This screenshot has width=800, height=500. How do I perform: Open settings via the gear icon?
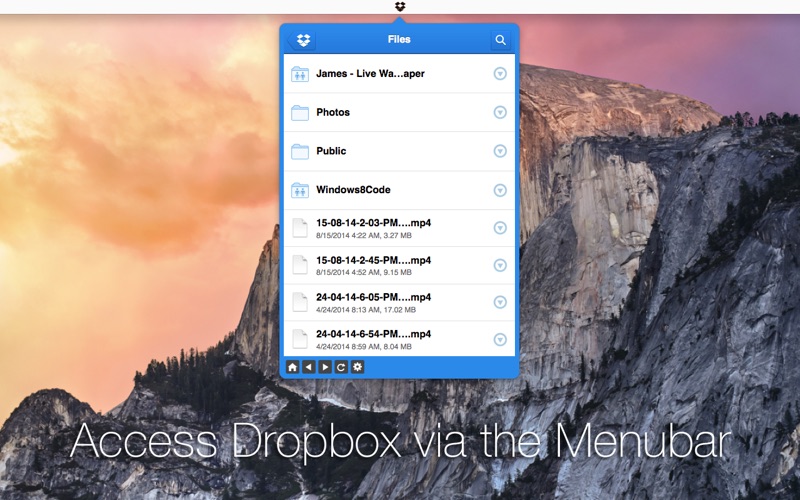(357, 367)
